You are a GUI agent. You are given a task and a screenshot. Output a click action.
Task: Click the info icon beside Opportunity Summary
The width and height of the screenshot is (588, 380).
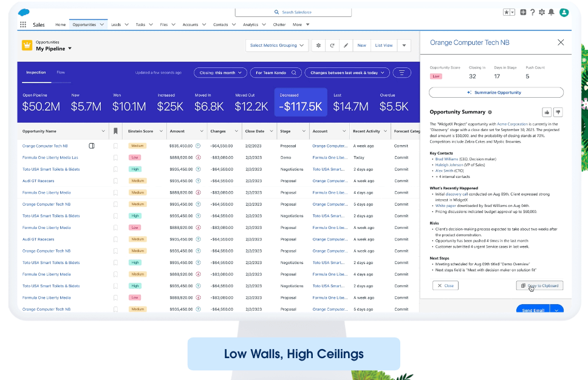point(490,112)
